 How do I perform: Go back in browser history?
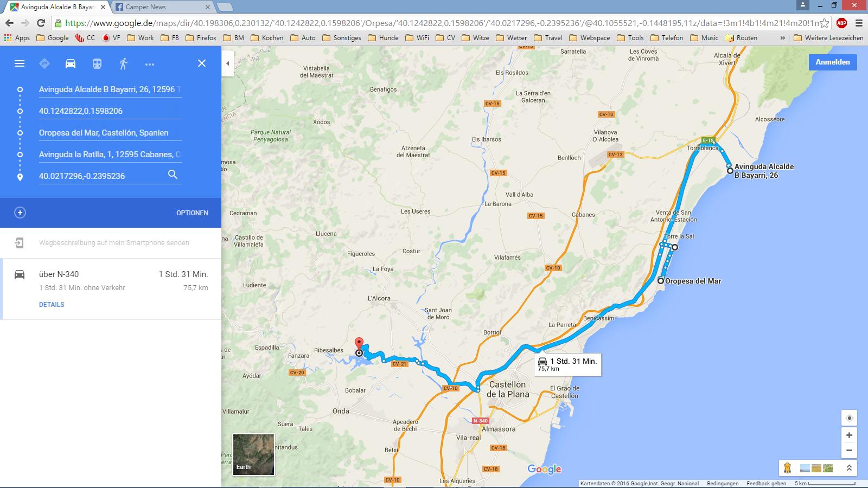9,23
